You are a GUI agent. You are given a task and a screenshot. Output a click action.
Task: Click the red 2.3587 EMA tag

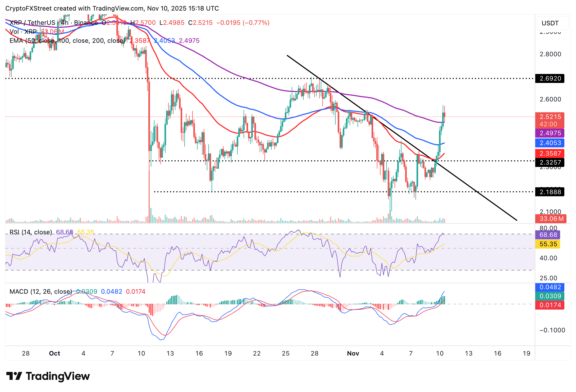(x=550, y=153)
